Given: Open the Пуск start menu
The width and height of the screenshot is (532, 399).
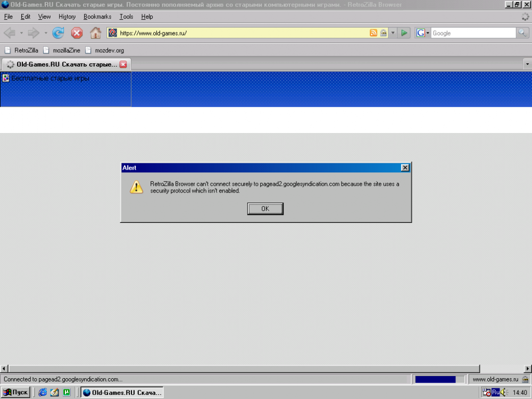Looking at the screenshot, I should 15,393.
